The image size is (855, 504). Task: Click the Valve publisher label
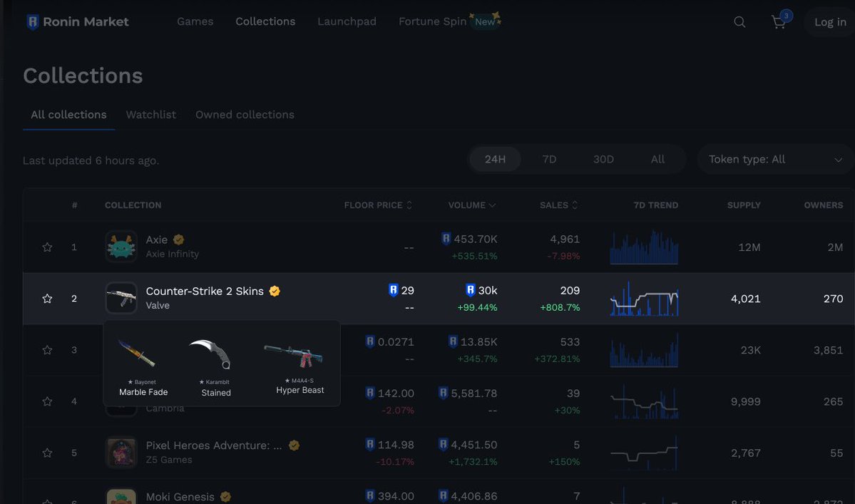[158, 305]
